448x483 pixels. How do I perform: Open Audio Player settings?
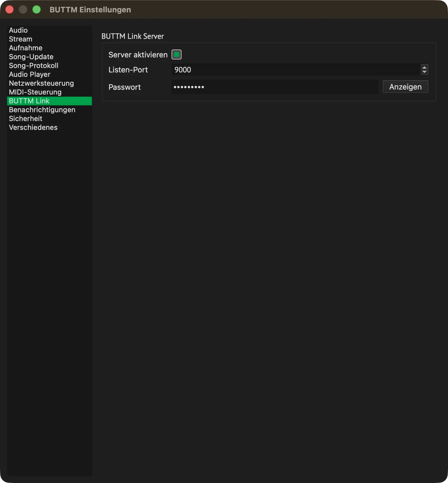click(x=49, y=75)
